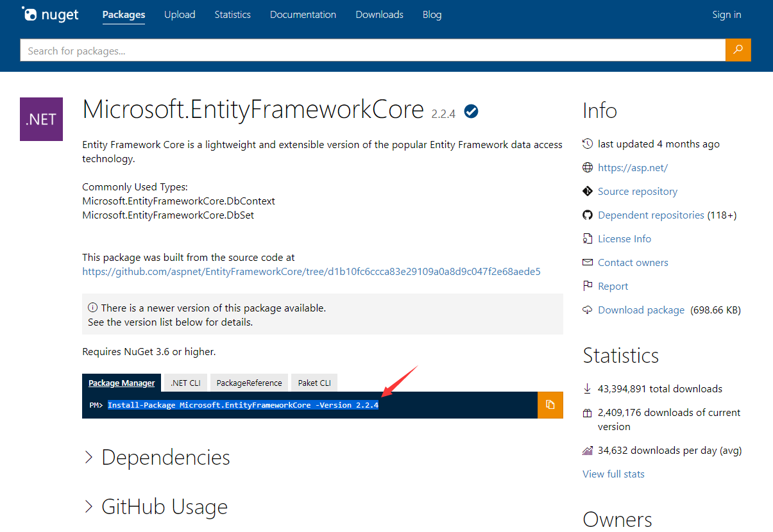Open the Statistics menu item
773x532 pixels.
[x=232, y=15]
